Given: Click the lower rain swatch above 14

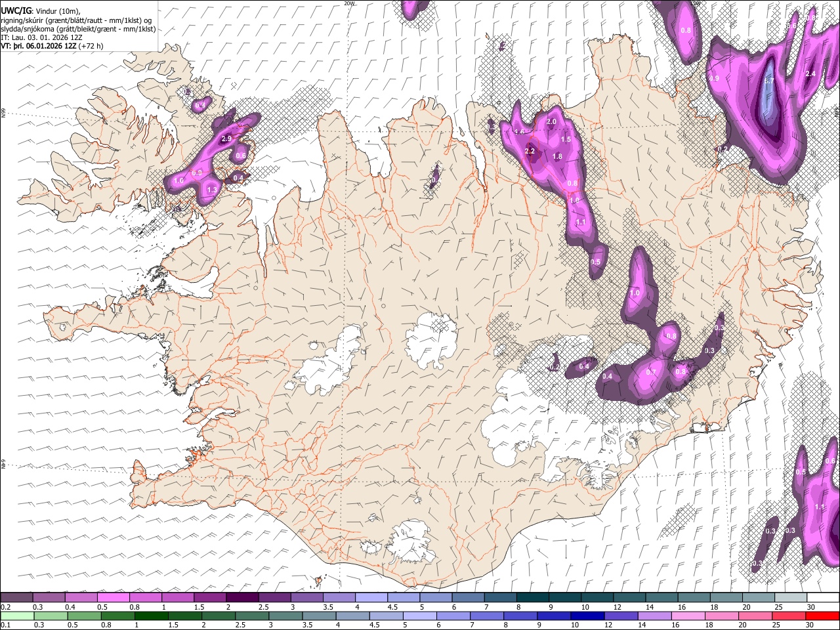Looking at the screenshot, I should [655, 616].
